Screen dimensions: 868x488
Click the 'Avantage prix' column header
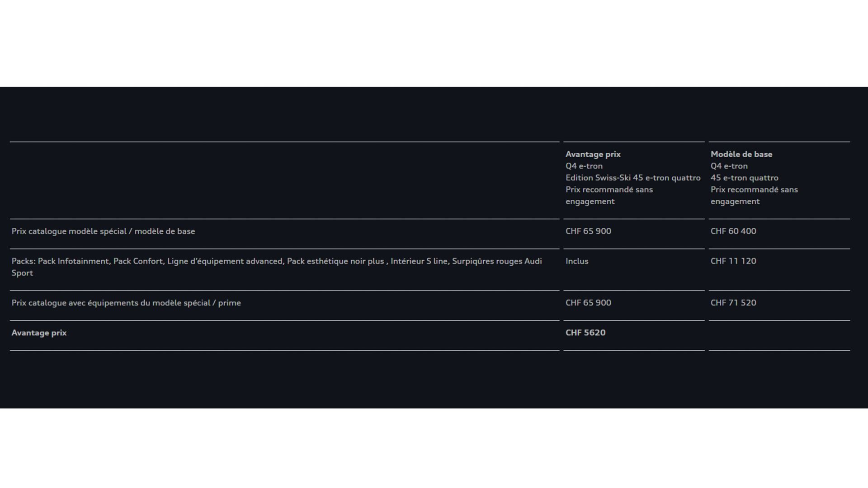[593, 154]
